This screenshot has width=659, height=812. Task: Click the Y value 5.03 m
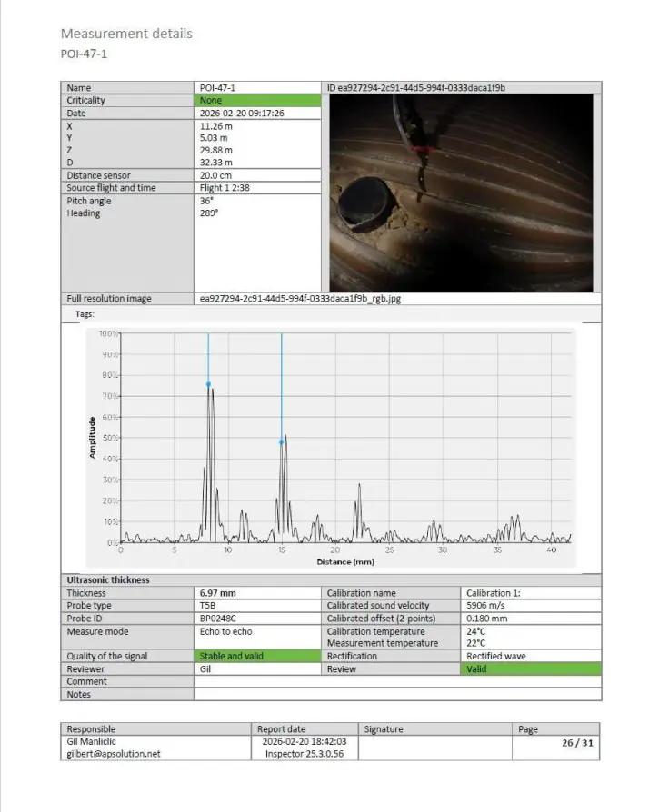point(214,138)
